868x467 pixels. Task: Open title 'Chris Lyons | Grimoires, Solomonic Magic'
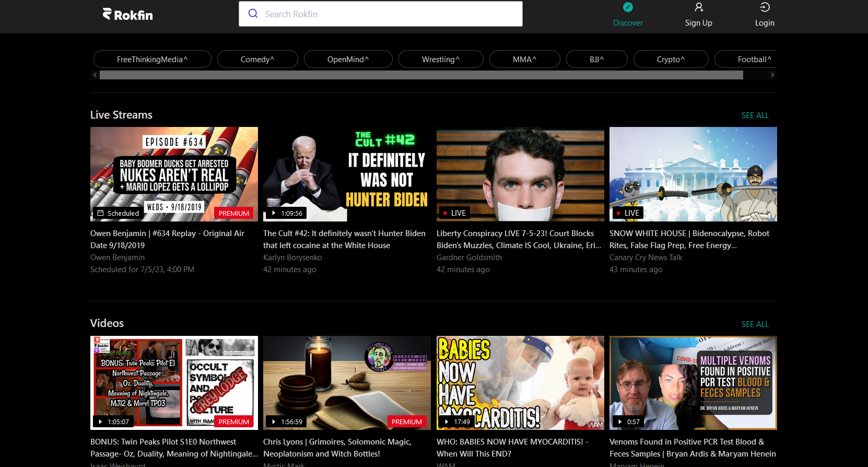[337, 448]
